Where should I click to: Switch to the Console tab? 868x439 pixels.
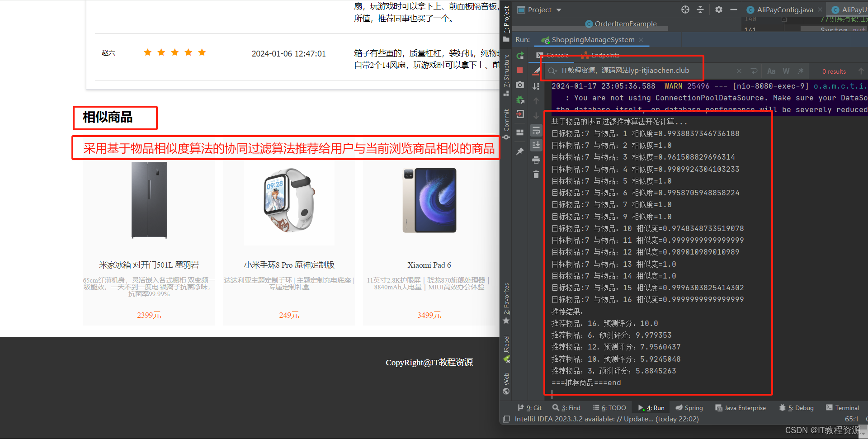(553, 55)
